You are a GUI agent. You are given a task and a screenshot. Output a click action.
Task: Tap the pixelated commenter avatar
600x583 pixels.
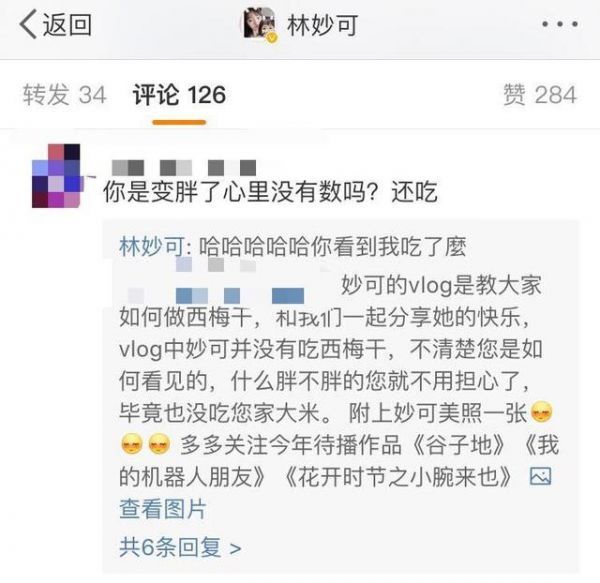[56, 176]
